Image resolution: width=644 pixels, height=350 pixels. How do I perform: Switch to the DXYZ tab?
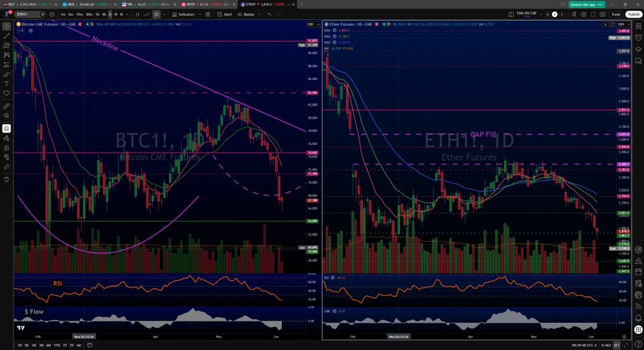point(207,4)
